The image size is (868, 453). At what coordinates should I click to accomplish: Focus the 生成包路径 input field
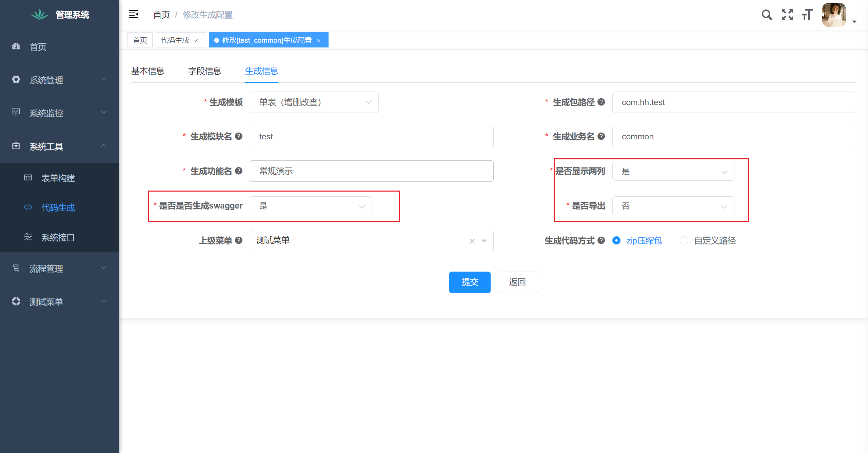(x=734, y=102)
